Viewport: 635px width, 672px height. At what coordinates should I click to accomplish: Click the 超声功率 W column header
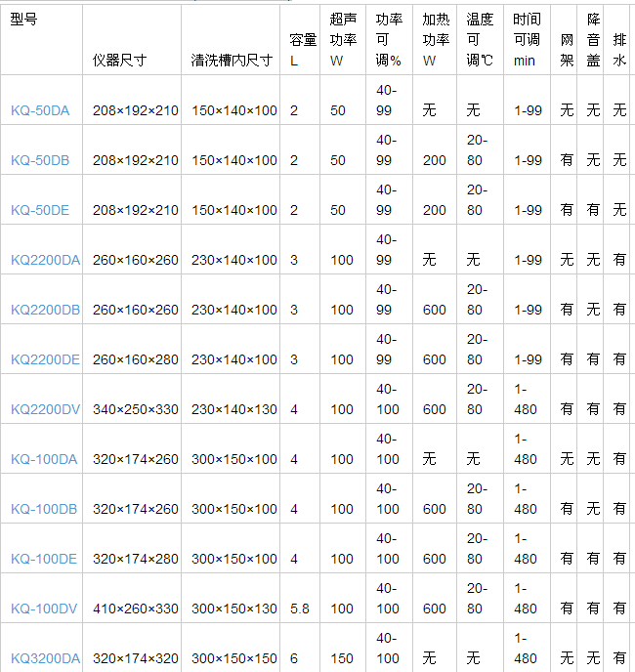tap(342, 40)
